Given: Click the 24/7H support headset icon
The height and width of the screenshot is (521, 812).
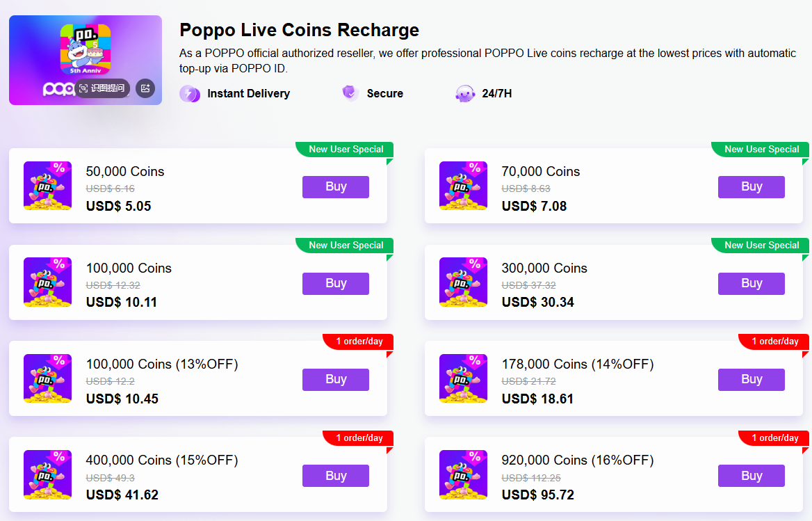Looking at the screenshot, I should (x=464, y=94).
